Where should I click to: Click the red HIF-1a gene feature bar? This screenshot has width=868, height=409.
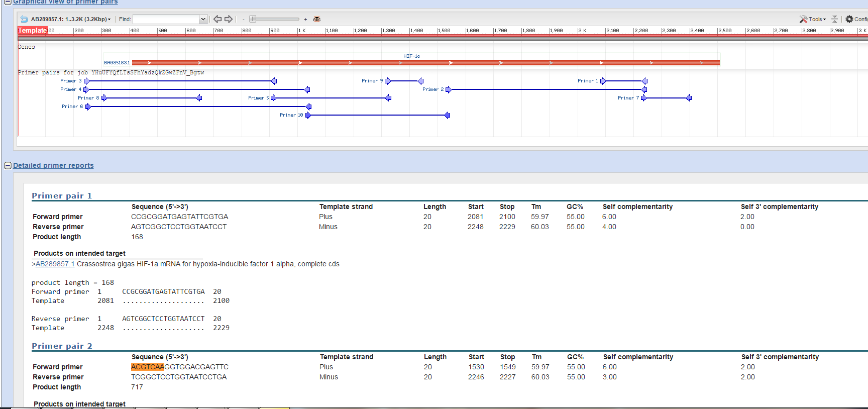[x=426, y=63]
